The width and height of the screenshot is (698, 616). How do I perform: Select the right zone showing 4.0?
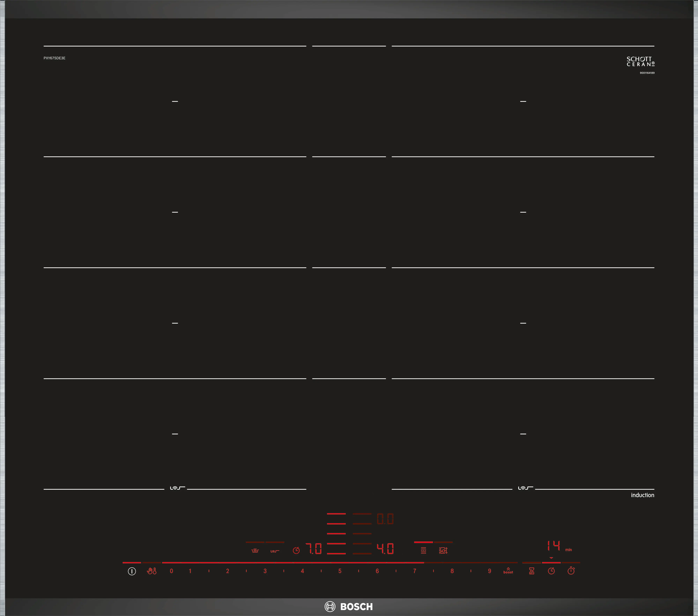click(x=385, y=549)
